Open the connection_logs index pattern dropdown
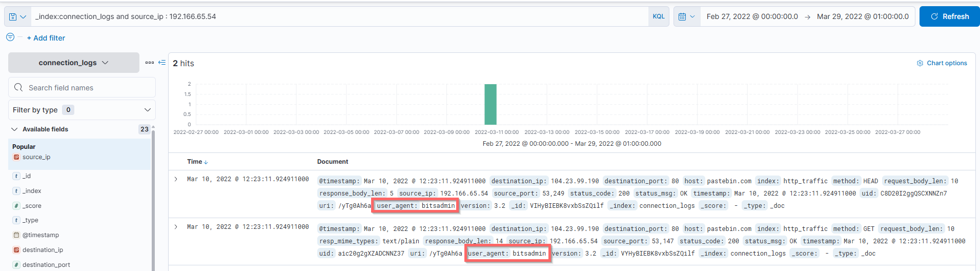The image size is (980, 271). (74, 63)
